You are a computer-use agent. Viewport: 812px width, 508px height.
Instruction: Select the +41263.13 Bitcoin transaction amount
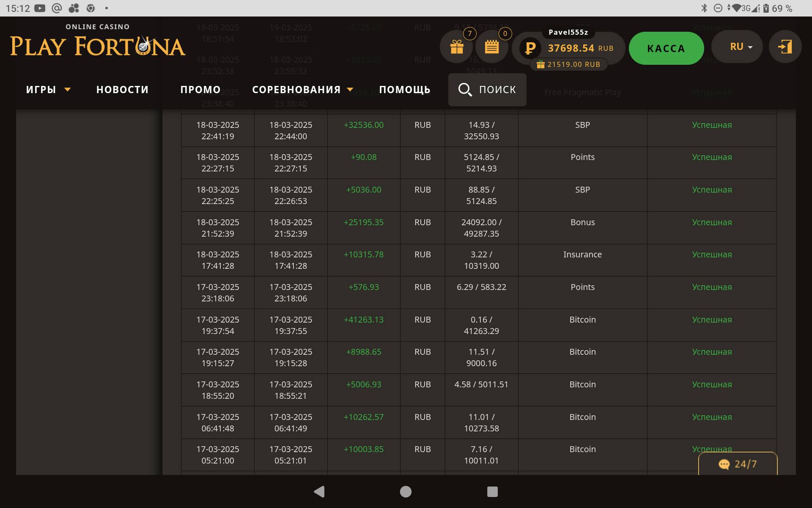pyautogui.click(x=363, y=320)
